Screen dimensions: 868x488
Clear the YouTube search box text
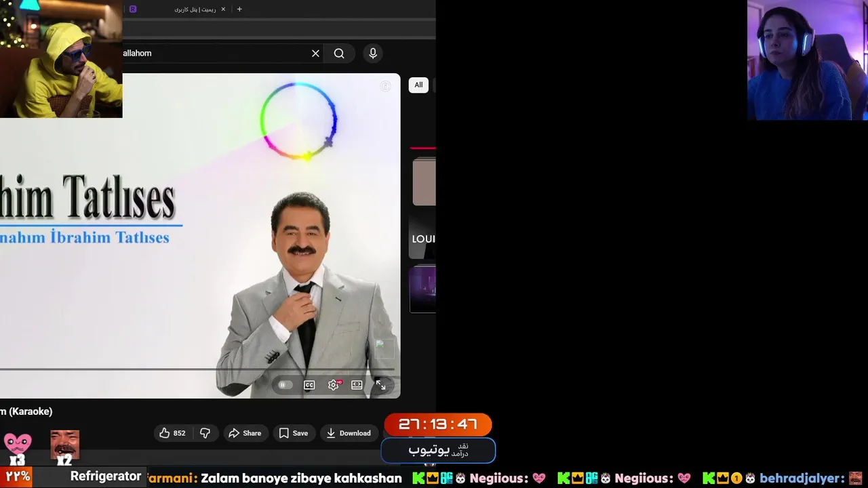[315, 54]
